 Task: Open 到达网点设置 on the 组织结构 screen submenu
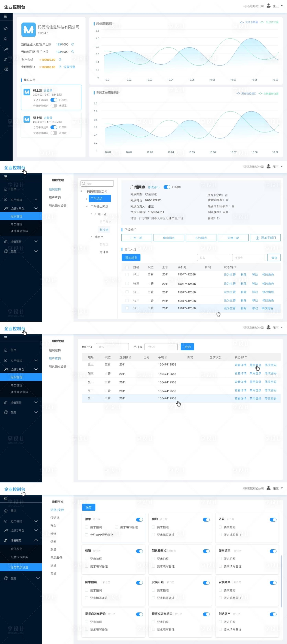pyautogui.click(x=58, y=206)
